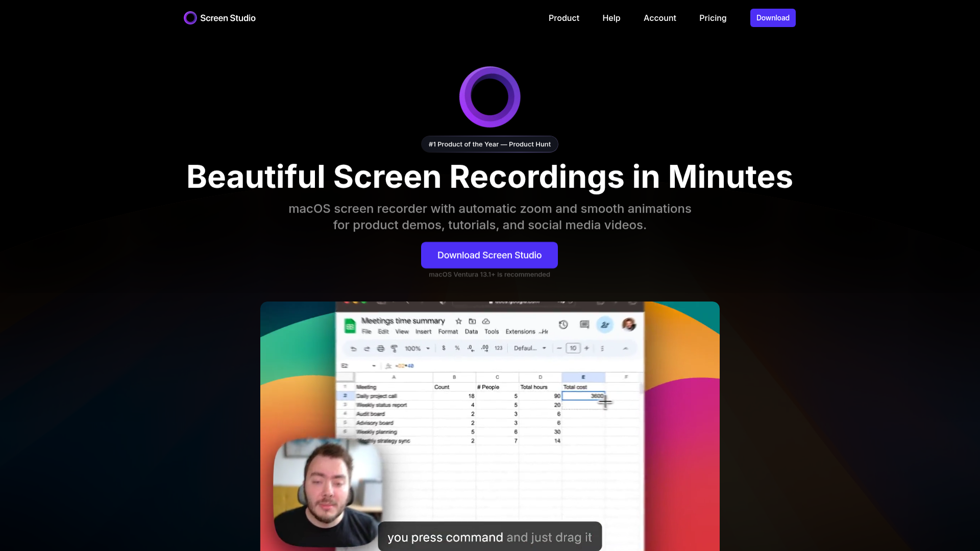This screenshot has width=980, height=551.
Task: Click the 'Total cost' header cell
Action: click(x=583, y=387)
